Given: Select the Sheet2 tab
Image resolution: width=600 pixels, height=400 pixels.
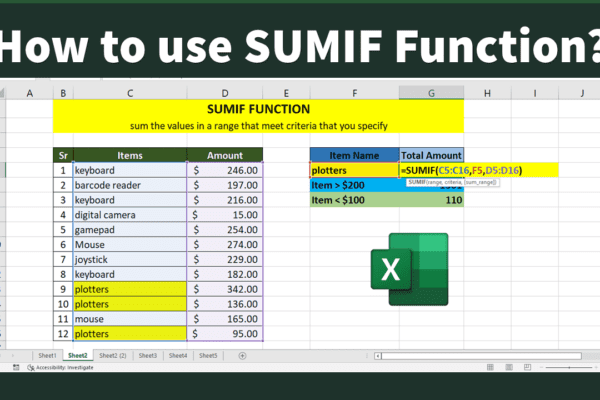Looking at the screenshot, I should (x=78, y=356).
